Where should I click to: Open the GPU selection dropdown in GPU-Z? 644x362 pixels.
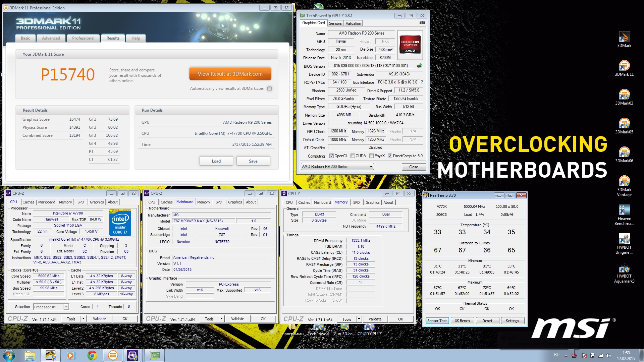coord(337,167)
